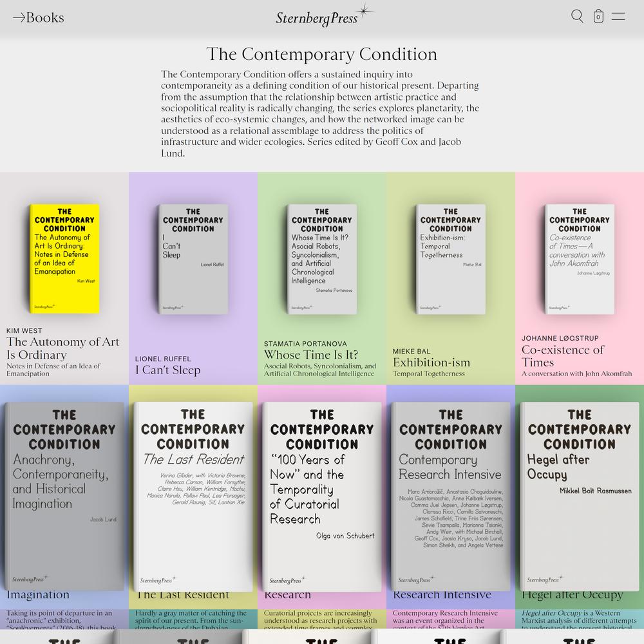The height and width of the screenshot is (644, 644).
Task: Select the author name "JOHANNE LØGSTRUP"
Action: point(560,339)
